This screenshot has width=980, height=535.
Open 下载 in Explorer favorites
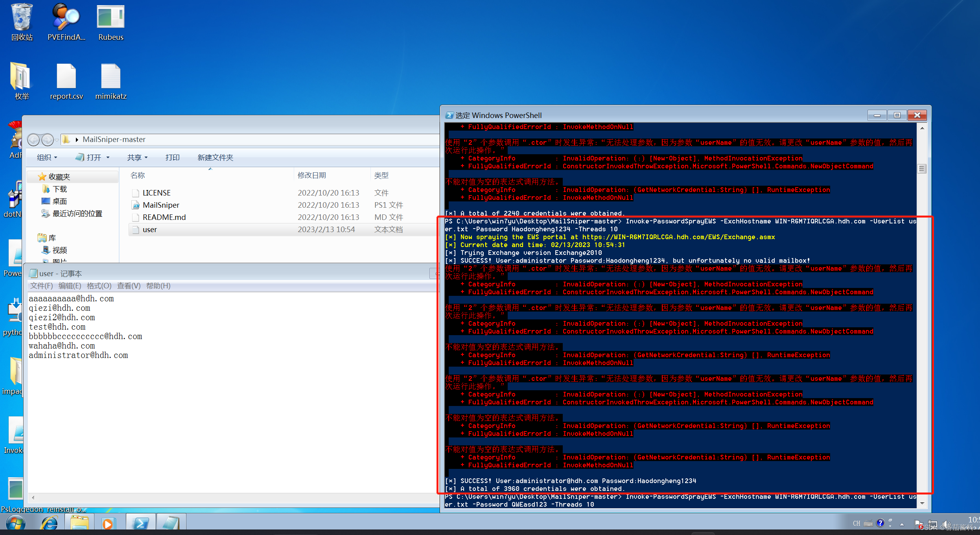pyautogui.click(x=60, y=189)
